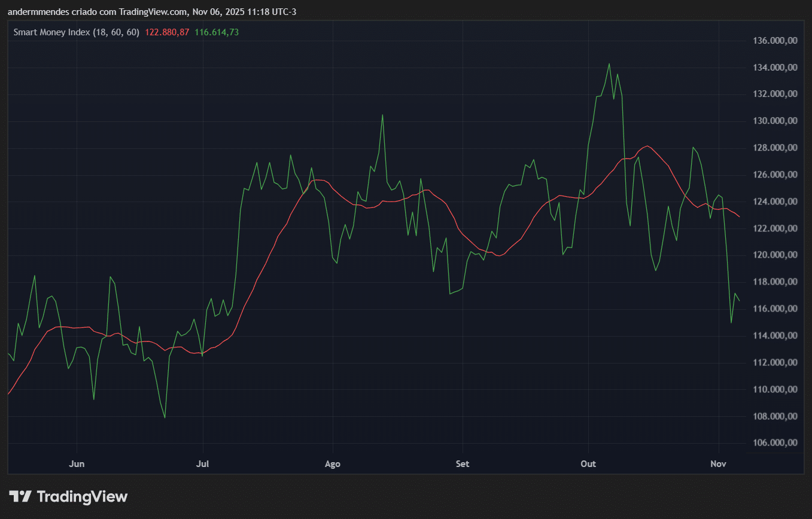Viewport: 812px width, 519px height.
Task: Click the Nov month label
Action: [718, 464]
